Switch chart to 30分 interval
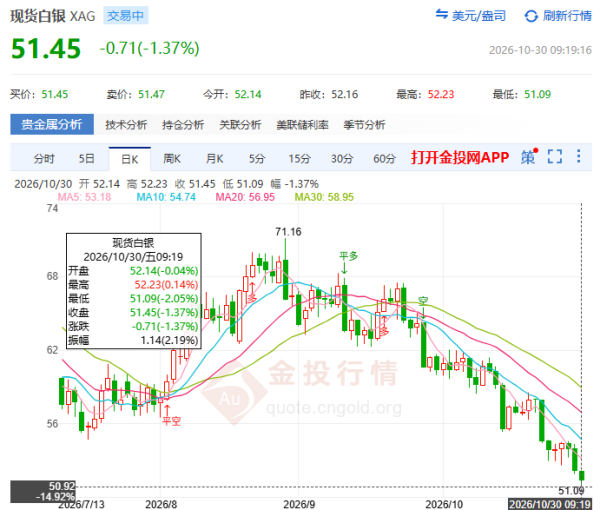This screenshot has width=600, height=510. (x=342, y=158)
